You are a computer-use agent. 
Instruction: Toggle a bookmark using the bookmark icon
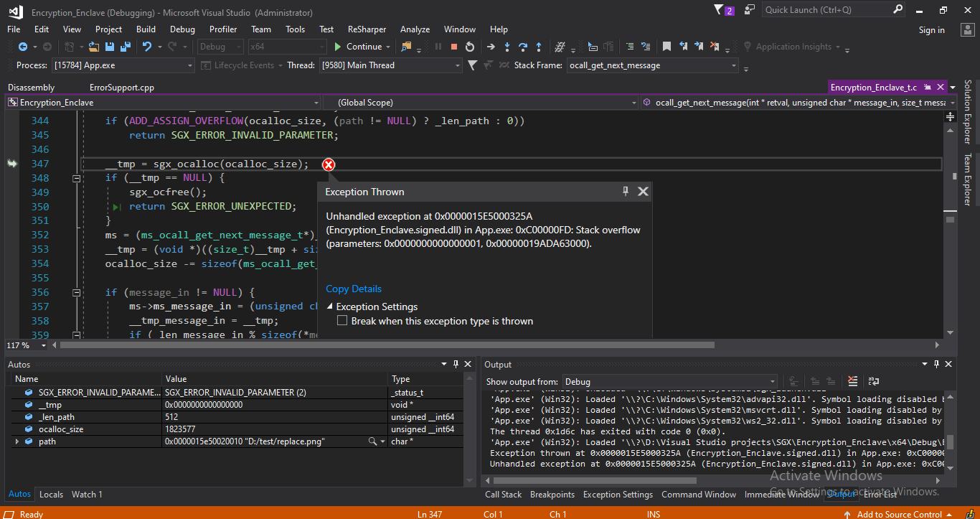(666, 47)
